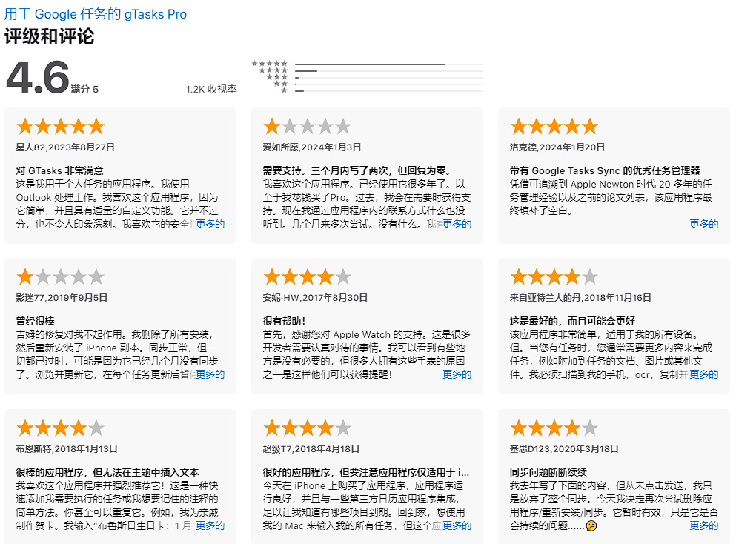Click the five-star rating in 洛克德 review
Screen dimensions: 756x544
click(x=554, y=126)
